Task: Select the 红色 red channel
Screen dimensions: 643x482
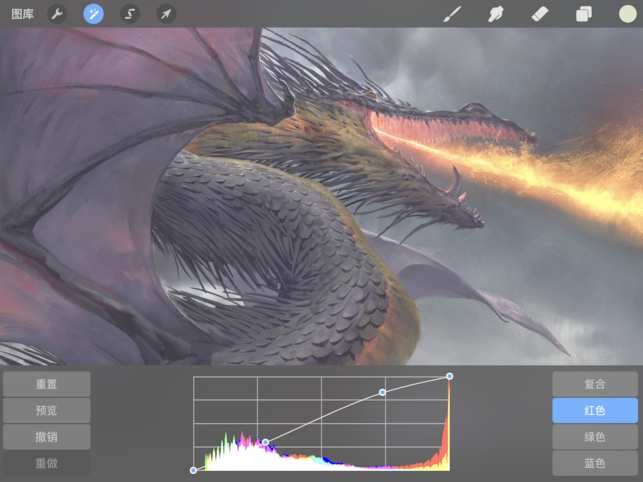Action: pyautogui.click(x=595, y=410)
